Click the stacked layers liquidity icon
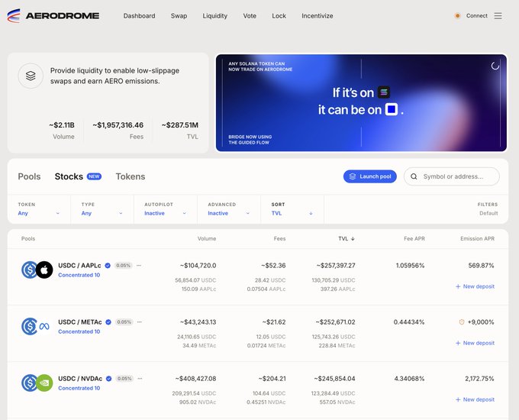The width and height of the screenshot is (519, 420). (x=31, y=76)
